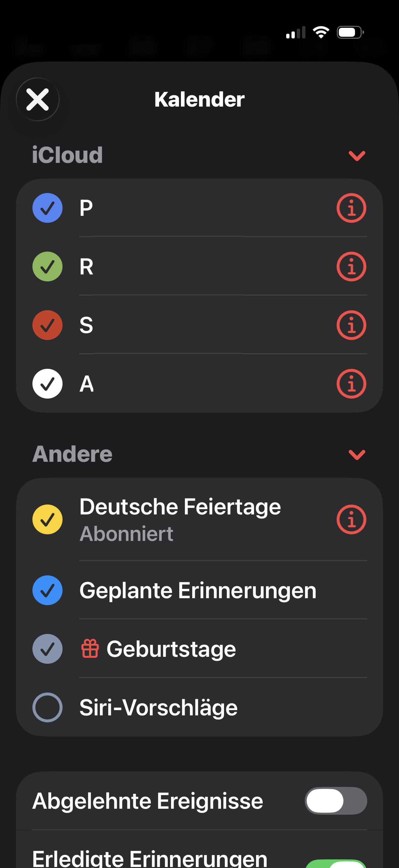This screenshot has width=399, height=868.
Task: Show details icon for calendar S
Action: [x=351, y=325]
